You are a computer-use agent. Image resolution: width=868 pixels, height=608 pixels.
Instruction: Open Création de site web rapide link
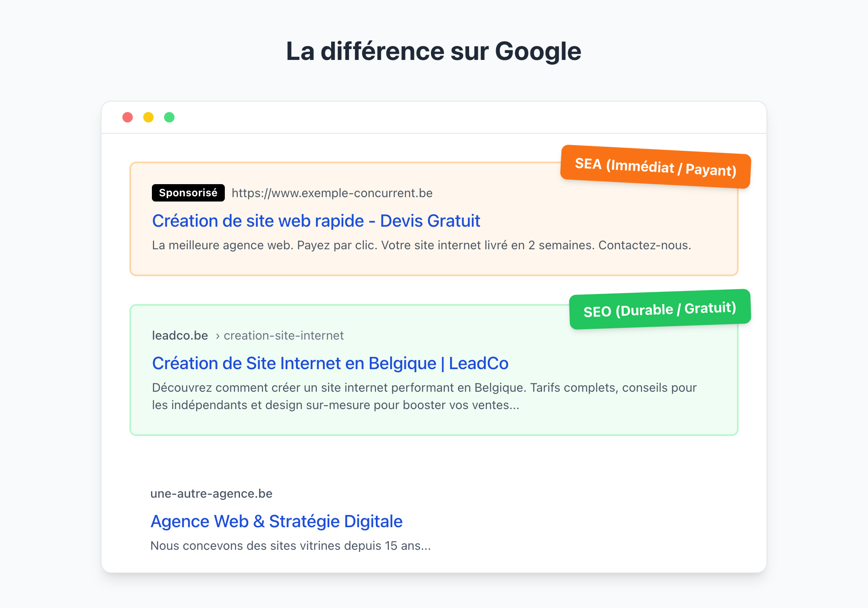tap(316, 221)
